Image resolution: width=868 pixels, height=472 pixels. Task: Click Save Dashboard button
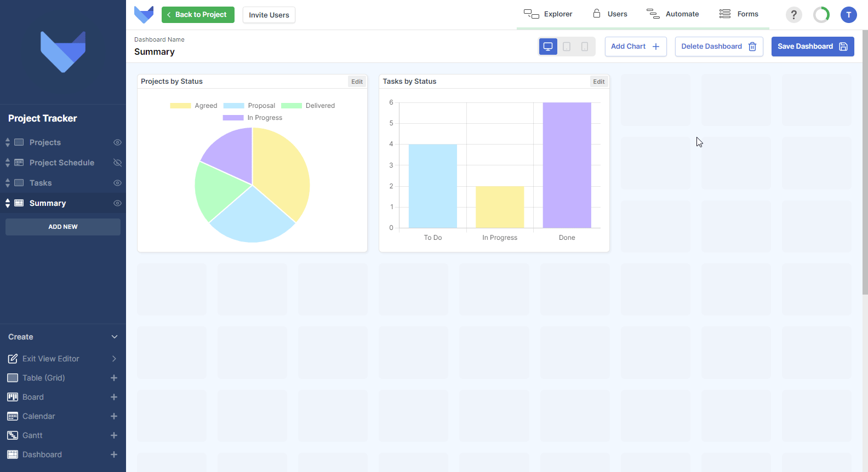click(813, 47)
